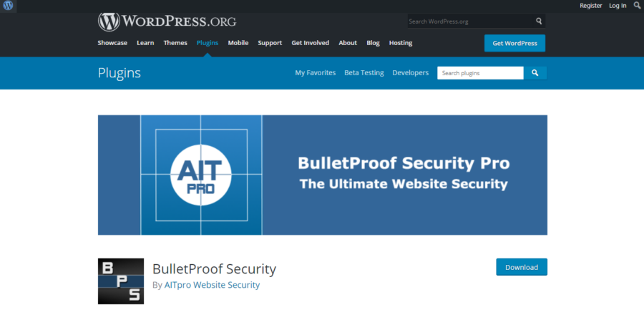
Task: Click the Log In link
Action: click(x=618, y=6)
